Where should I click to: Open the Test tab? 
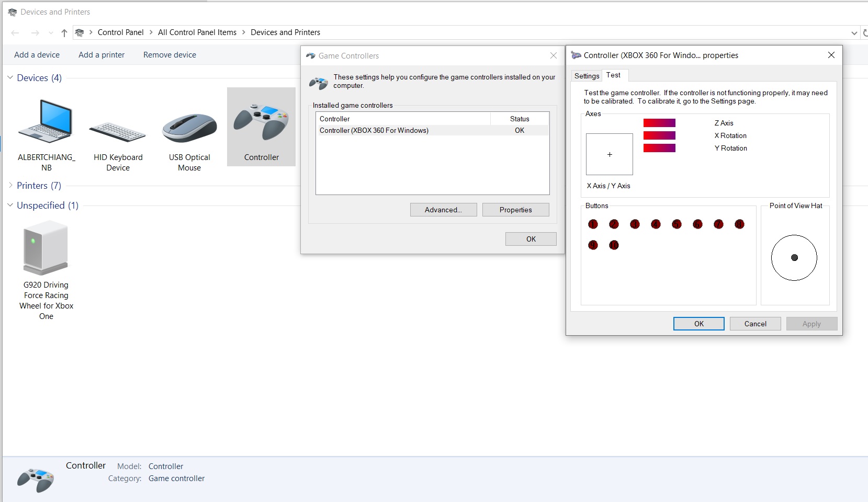[x=613, y=75]
